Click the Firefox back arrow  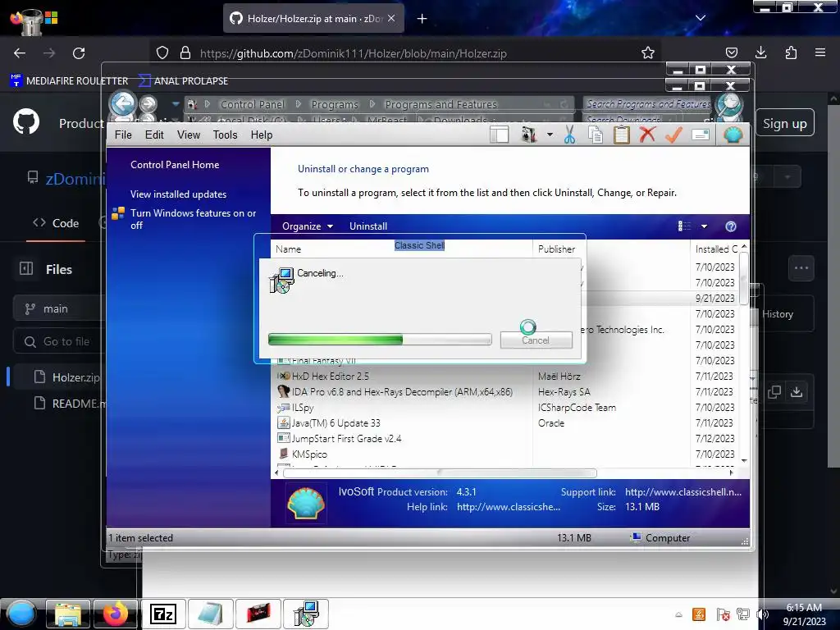[x=20, y=53]
